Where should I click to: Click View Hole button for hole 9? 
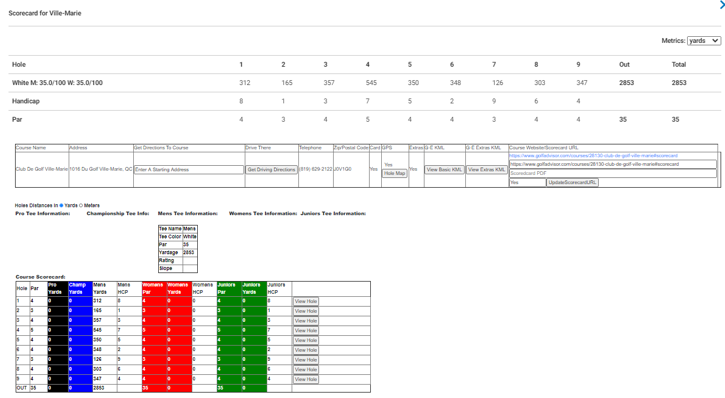(x=306, y=379)
